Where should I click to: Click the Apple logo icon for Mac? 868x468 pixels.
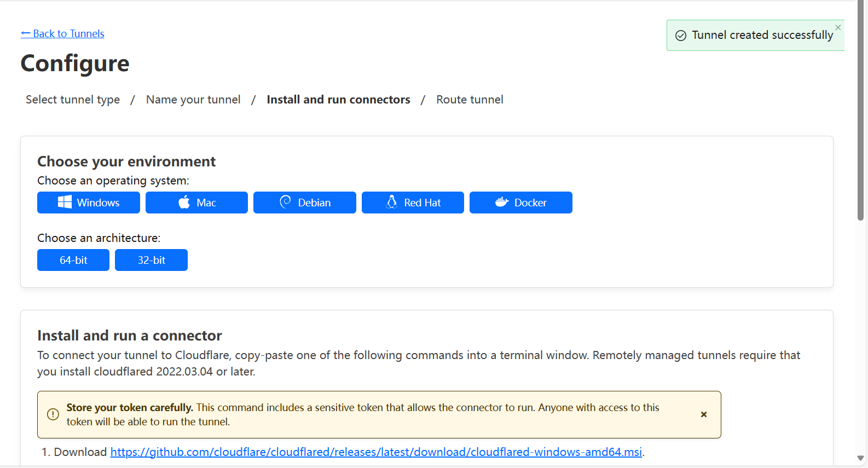click(x=184, y=202)
